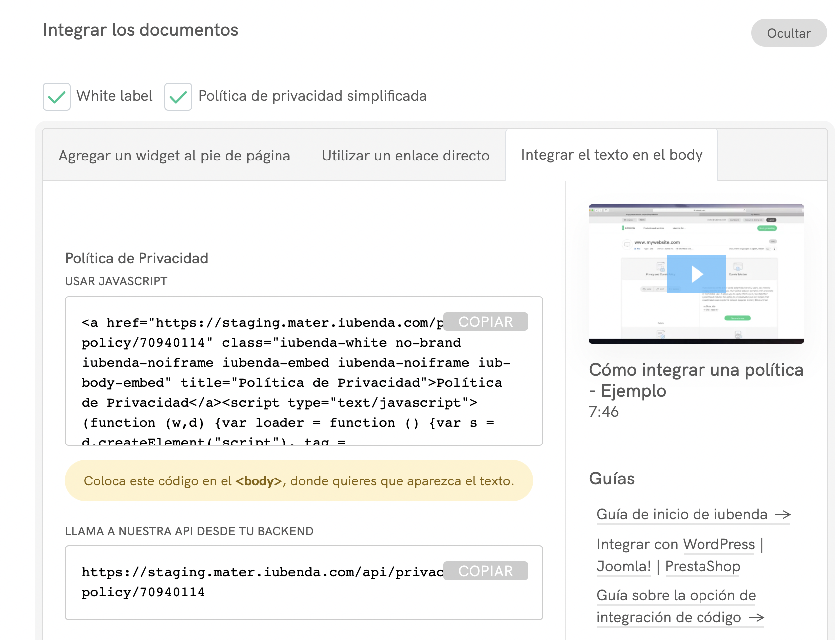Select the "Integrar el texto en el body" tab
Viewport: 840px width, 640px height.
pos(611,155)
